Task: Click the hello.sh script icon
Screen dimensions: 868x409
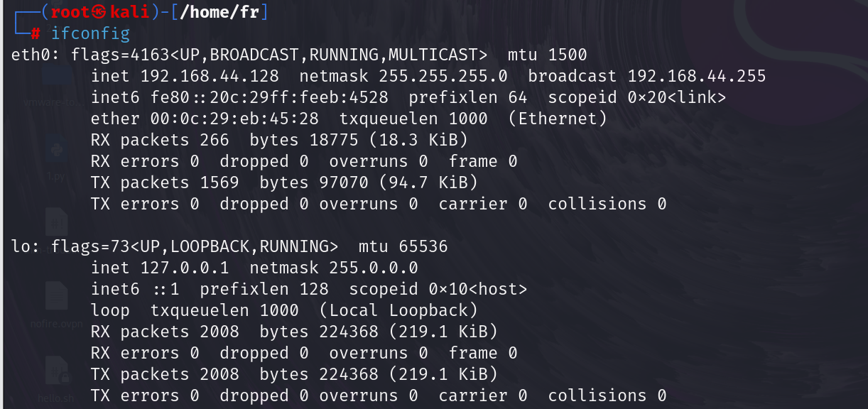Action: click(56, 371)
